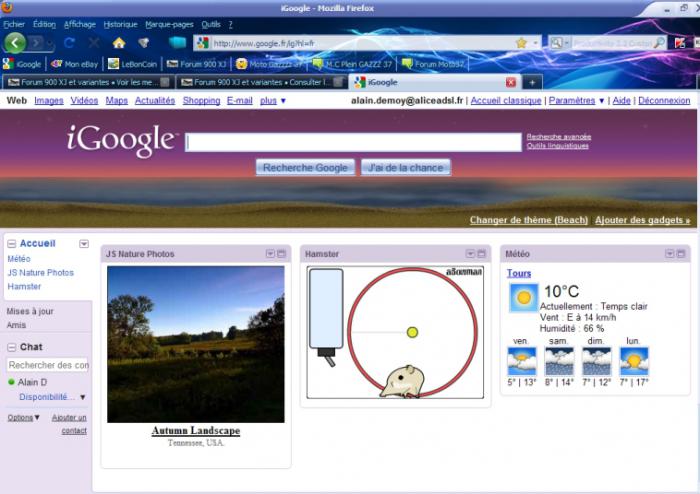The image size is (700, 494).
Task: Open the URL bar history dropdown arrow
Action: coord(535,43)
